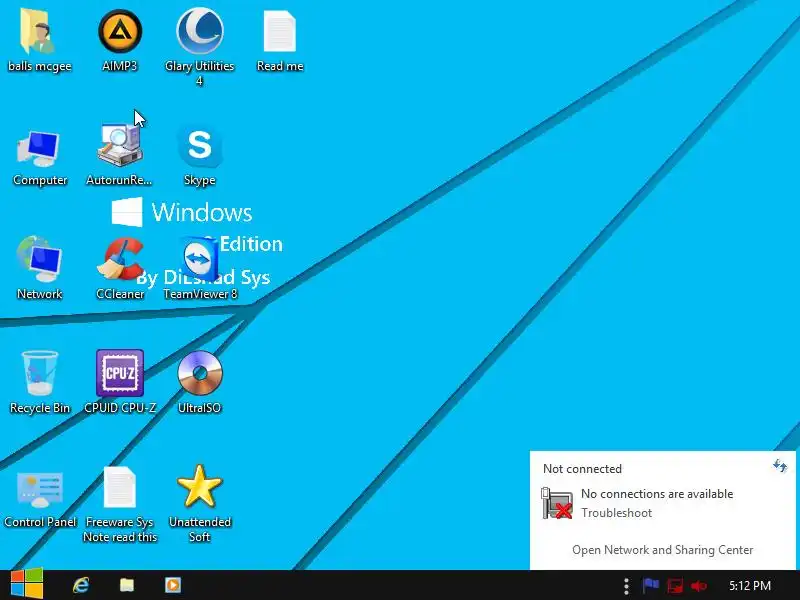Open Network and Sharing Center link
Screen dimensions: 800x600
point(662,550)
